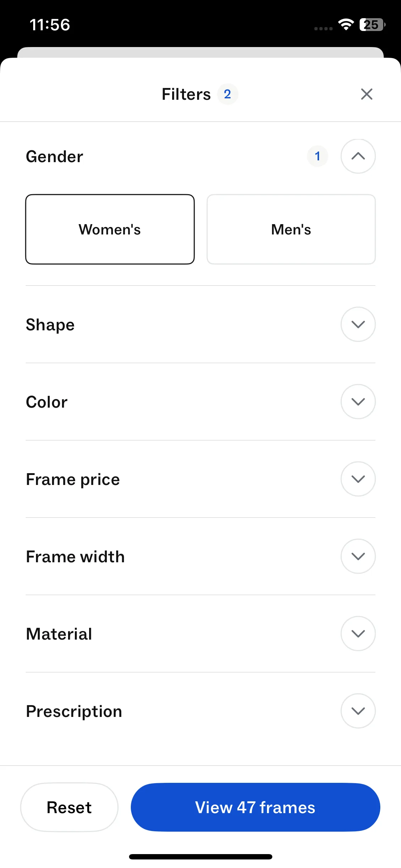Viewport: 401px width, 868px height.
Task: Tap the Frame price label
Action: point(73,479)
